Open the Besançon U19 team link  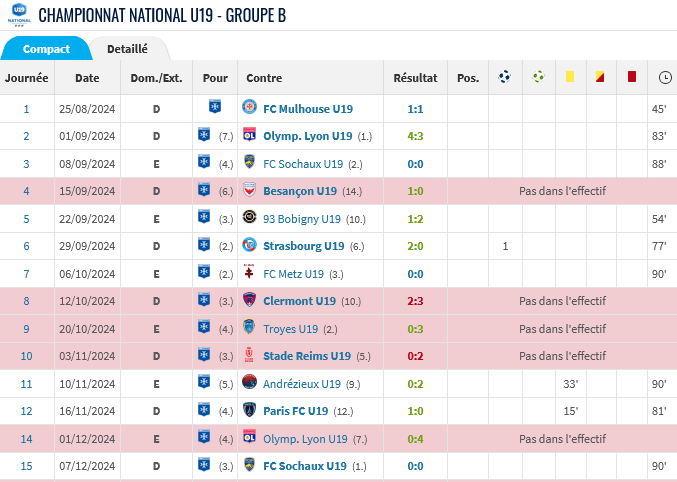click(x=300, y=191)
